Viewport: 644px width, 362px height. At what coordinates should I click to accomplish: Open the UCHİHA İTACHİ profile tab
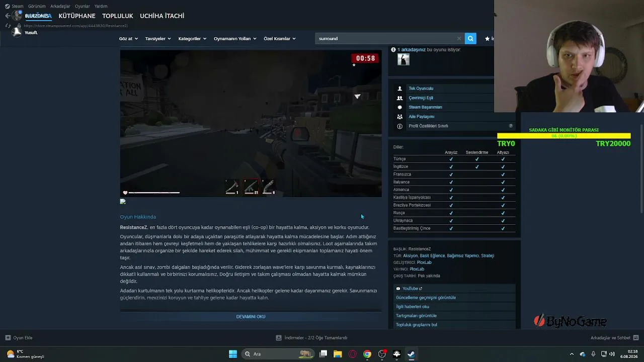click(x=162, y=16)
